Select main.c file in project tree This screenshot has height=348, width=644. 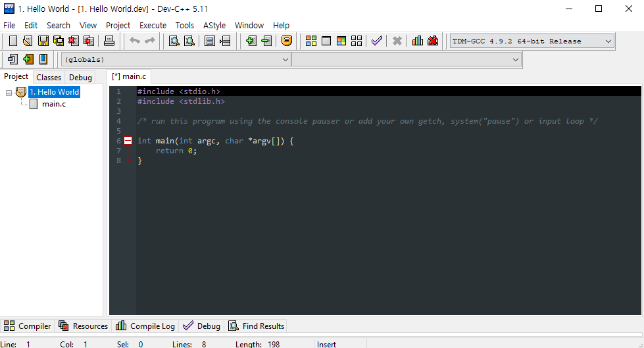click(x=54, y=104)
